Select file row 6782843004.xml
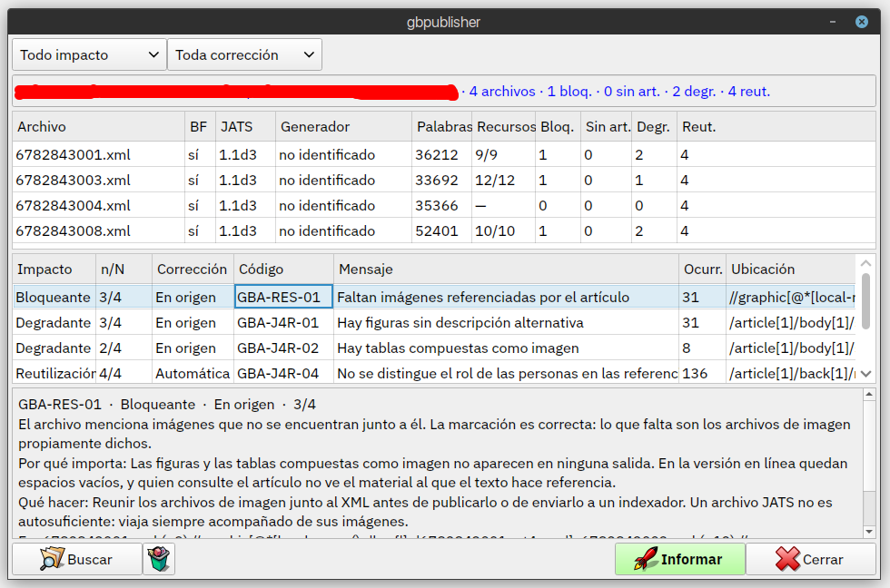This screenshot has width=890, height=588. coord(444,205)
